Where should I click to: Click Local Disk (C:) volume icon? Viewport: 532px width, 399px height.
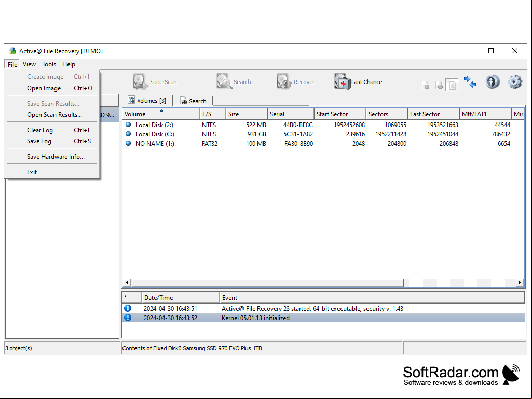pyautogui.click(x=128, y=134)
